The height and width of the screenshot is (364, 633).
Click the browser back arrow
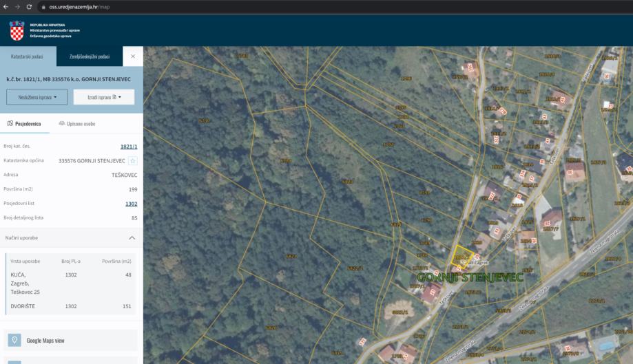pos(6,7)
